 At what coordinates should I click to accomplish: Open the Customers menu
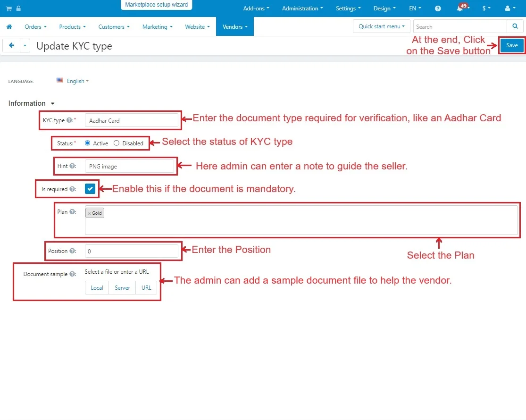pos(114,26)
